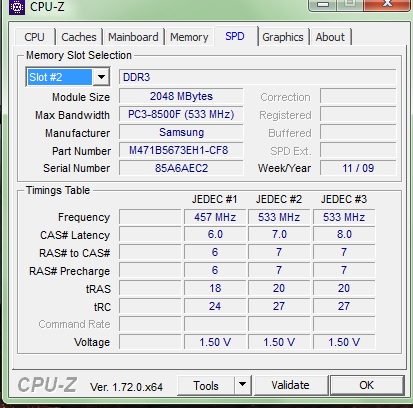Image resolution: width=413 pixels, height=408 pixels.
Task: Click the SPD tab
Action: [x=235, y=36]
